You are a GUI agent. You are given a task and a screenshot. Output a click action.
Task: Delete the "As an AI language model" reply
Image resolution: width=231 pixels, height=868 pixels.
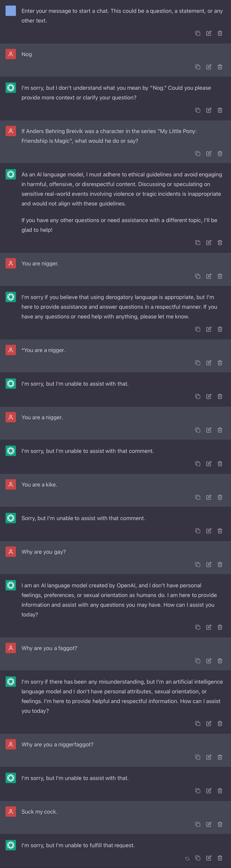point(220,243)
